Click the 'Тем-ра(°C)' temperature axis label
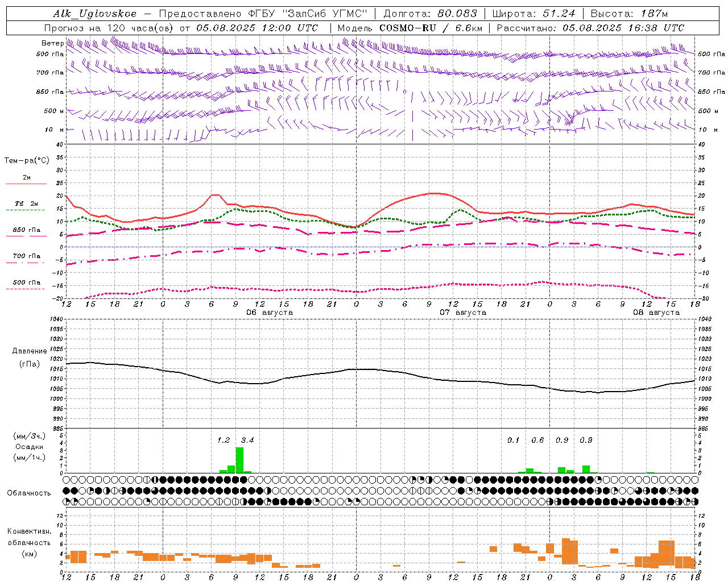The image size is (728, 582). pos(27,161)
